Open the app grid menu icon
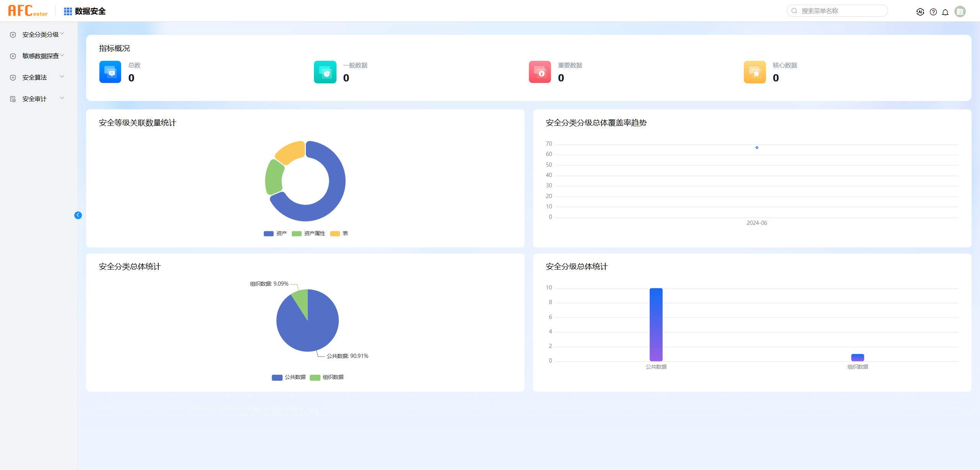 [68, 11]
